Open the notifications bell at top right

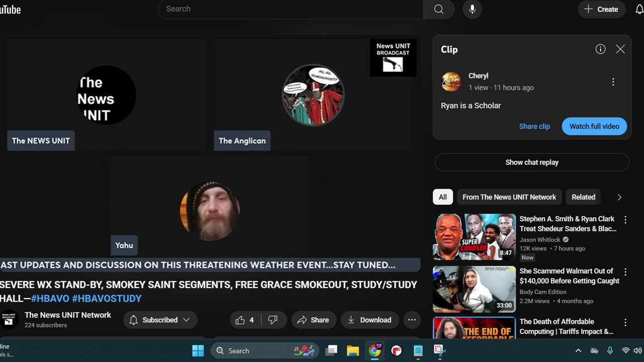tap(639, 9)
